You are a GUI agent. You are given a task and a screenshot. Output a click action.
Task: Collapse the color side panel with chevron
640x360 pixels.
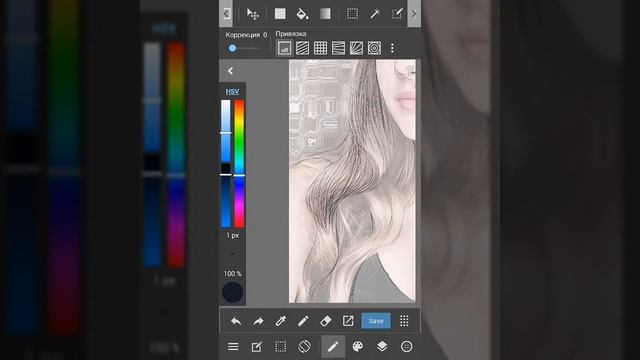pyautogui.click(x=230, y=71)
